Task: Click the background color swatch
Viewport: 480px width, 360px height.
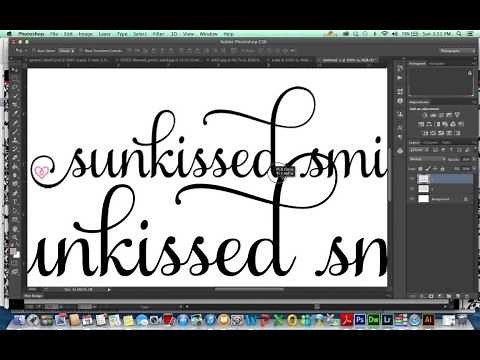Action: coord(17,255)
